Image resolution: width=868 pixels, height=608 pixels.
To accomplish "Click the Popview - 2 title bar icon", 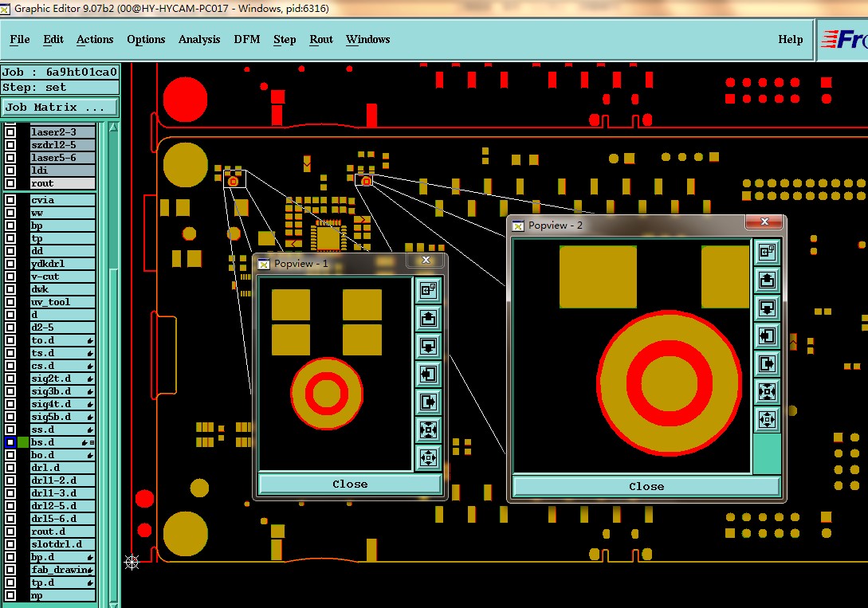I will click(518, 226).
